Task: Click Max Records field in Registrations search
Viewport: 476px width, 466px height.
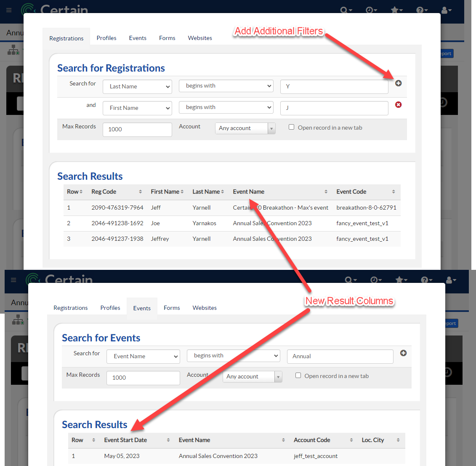Action: pos(137,129)
